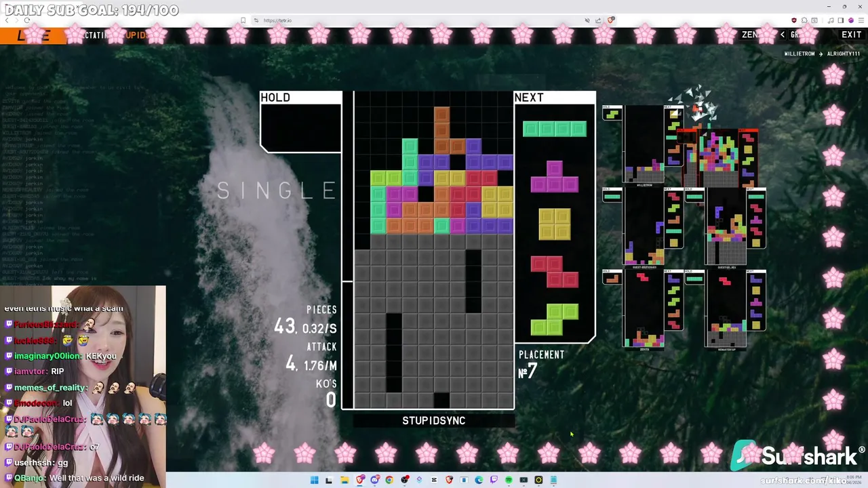This screenshot has width=868, height=488.
Task: Open the browser hamburger menu
Action: pos(861,20)
